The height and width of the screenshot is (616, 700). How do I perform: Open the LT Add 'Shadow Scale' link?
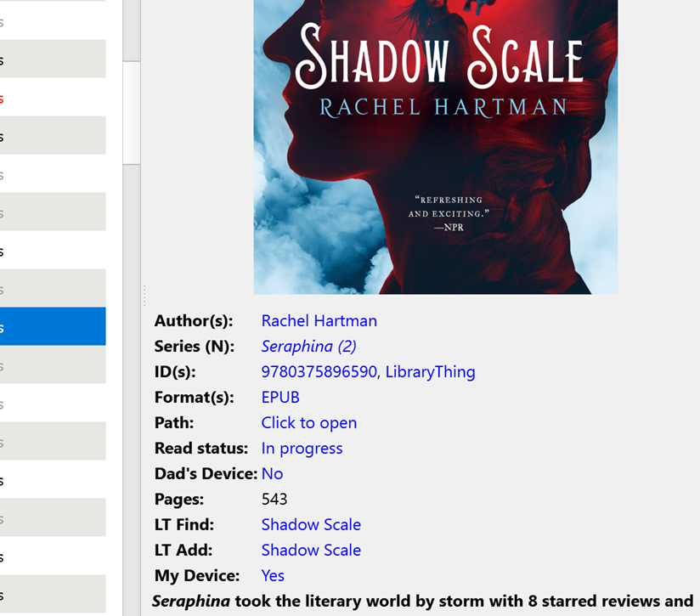click(311, 550)
